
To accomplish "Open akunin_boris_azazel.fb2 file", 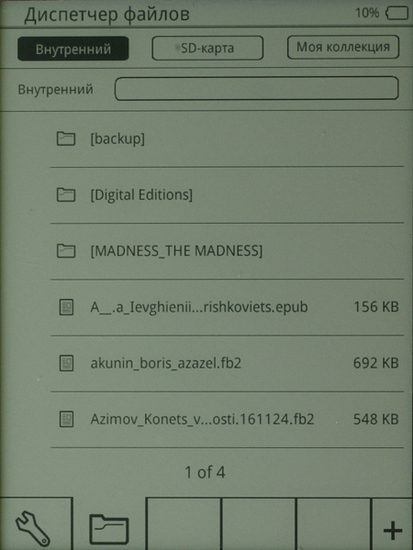I will [x=227, y=363].
